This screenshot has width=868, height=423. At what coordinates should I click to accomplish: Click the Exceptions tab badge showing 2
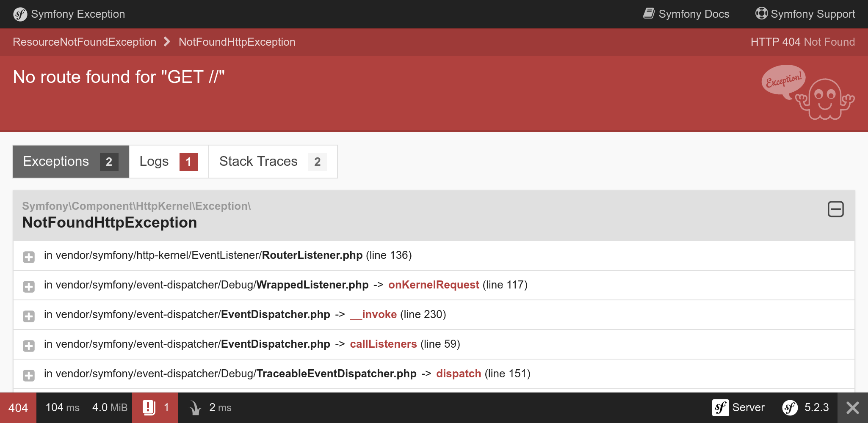tap(109, 162)
